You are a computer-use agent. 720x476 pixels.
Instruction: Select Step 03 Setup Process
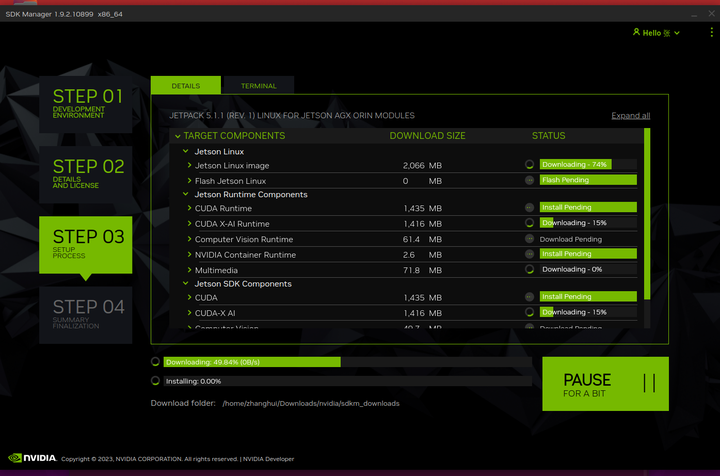[x=86, y=245]
